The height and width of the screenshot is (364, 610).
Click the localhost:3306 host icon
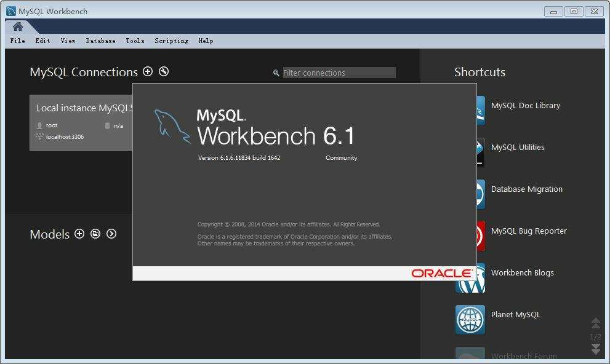coord(39,136)
